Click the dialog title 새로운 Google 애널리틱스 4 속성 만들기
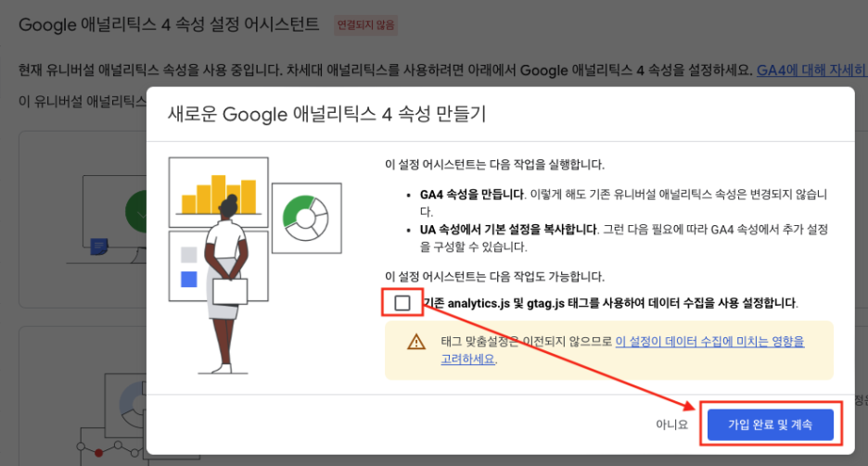 point(326,115)
